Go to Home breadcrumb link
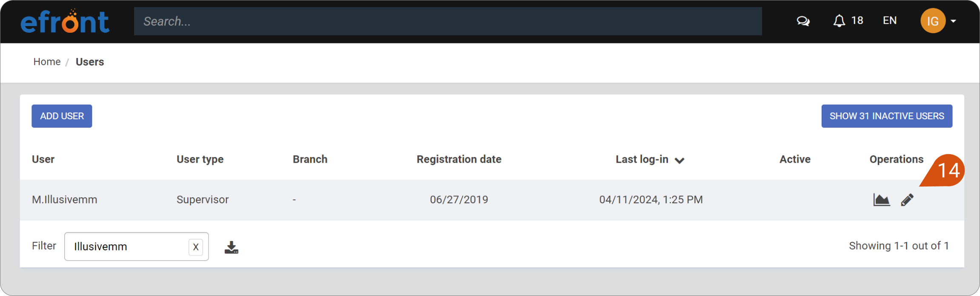Viewport: 980px width, 296px height. point(47,62)
